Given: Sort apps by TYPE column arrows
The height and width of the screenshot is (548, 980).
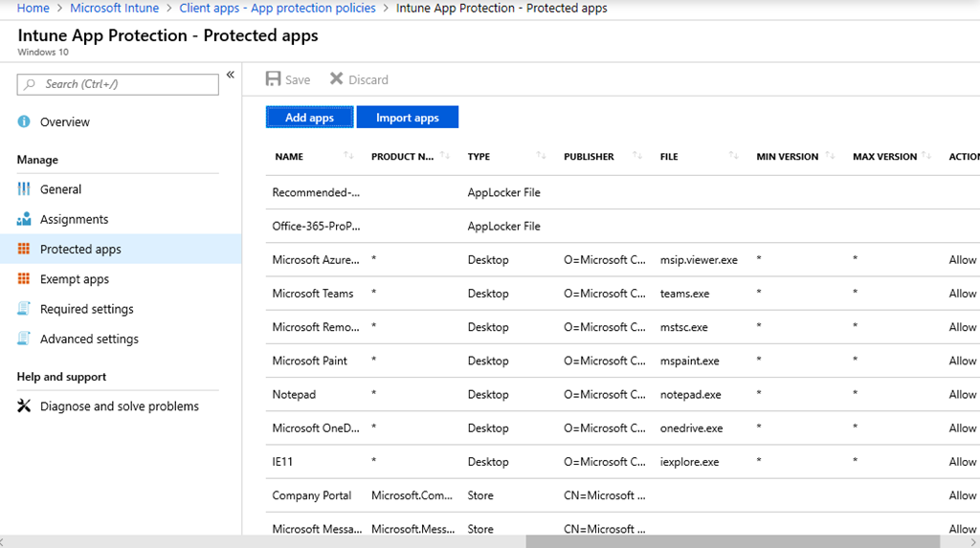Looking at the screenshot, I should pos(541,156).
